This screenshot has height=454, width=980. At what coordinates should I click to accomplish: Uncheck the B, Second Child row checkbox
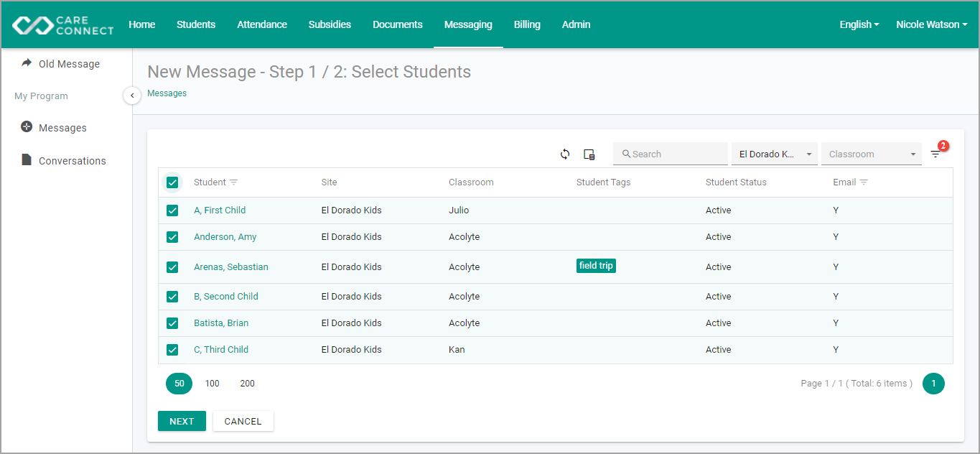(x=172, y=297)
